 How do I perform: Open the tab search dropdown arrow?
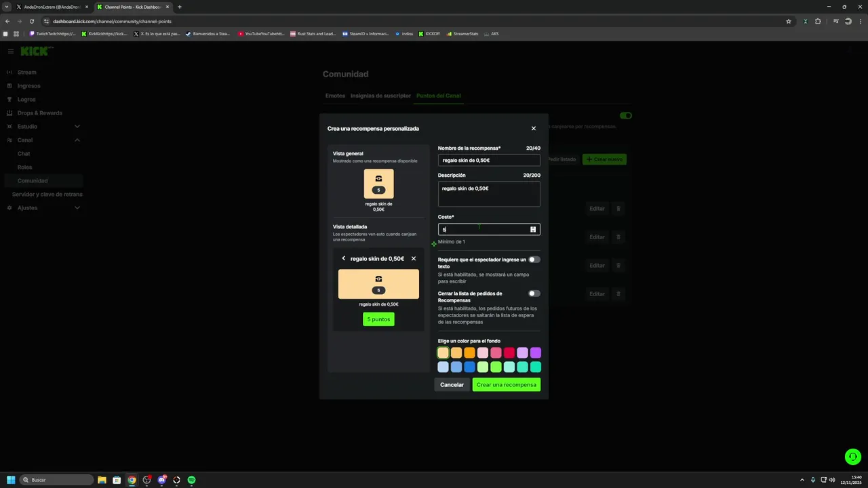point(6,7)
